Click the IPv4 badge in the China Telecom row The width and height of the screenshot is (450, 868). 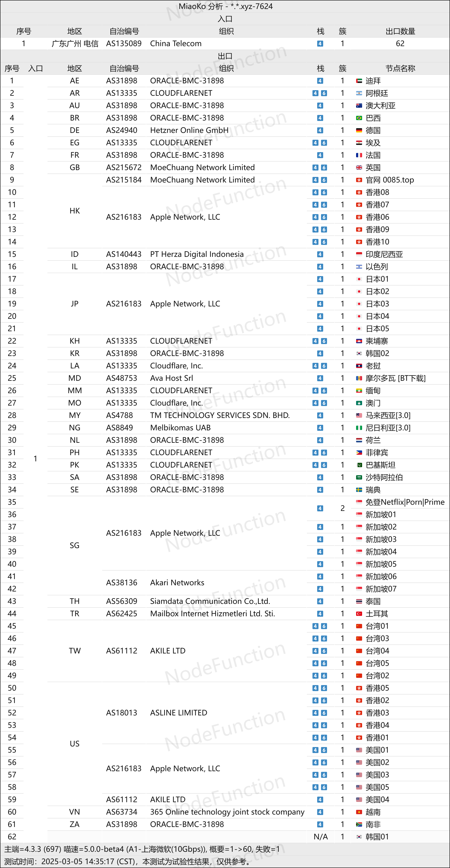(x=320, y=43)
